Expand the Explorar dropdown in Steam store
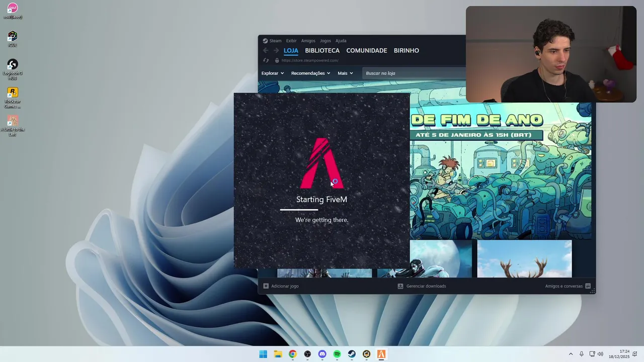Screen dimensions: 644x362 [x=273, y=73]
